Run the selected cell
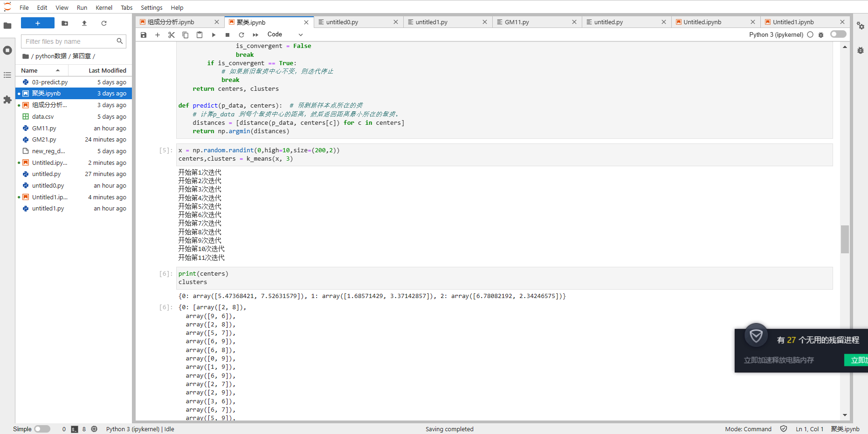 [x=214, y=35]
